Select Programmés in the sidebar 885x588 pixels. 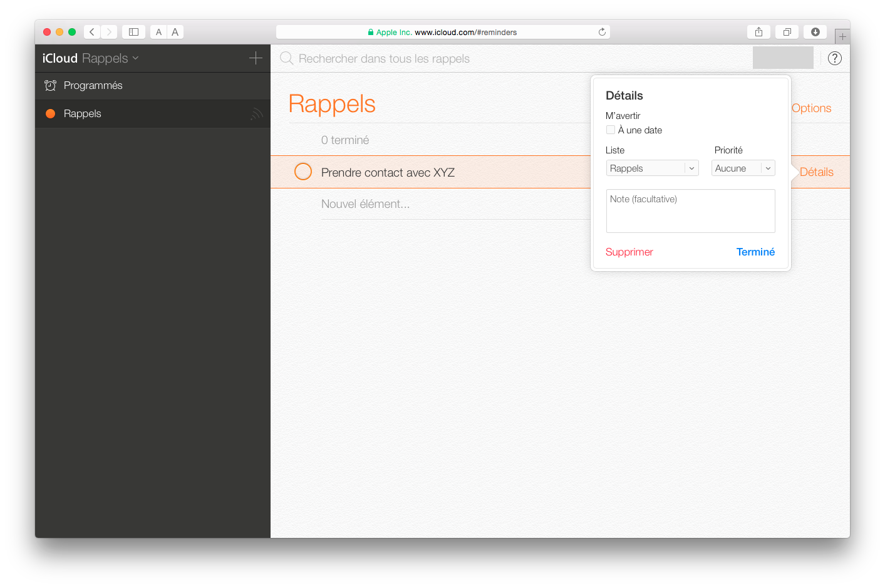(x=93, y=86)
